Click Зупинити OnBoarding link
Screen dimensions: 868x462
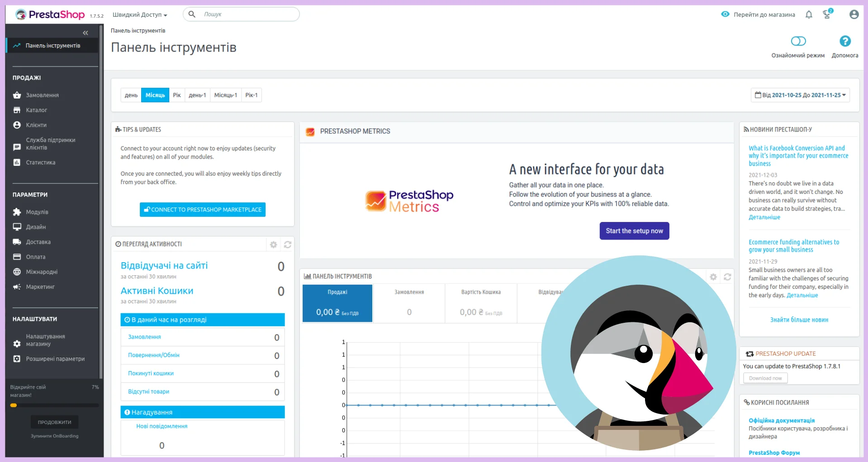coord(55,436)
